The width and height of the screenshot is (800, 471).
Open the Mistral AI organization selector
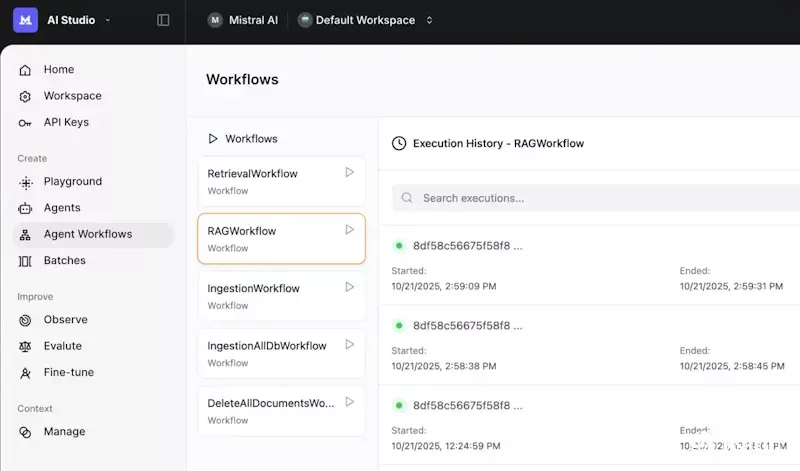[x=243, y=20]
